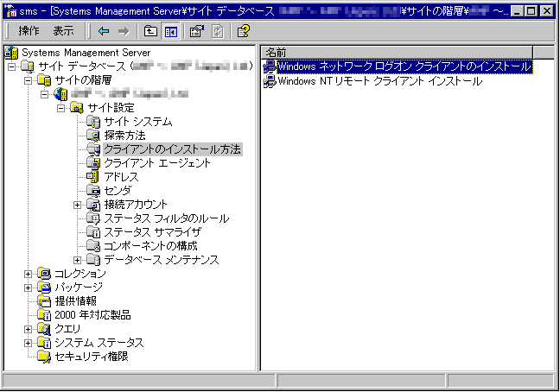Select 2000 年対応製品 in the tree
Screen dimensions: 560x392
click(92, 315)
